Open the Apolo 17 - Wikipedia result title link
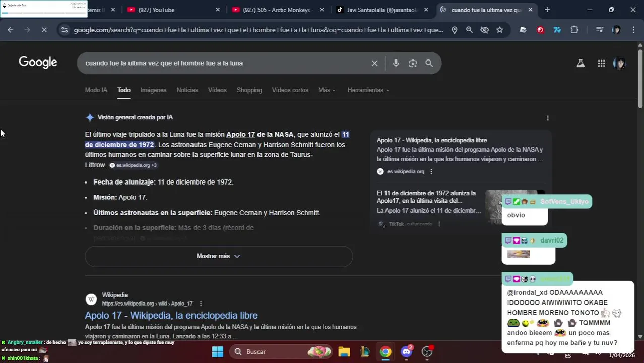The image size is (644, 363). [171, 315]
